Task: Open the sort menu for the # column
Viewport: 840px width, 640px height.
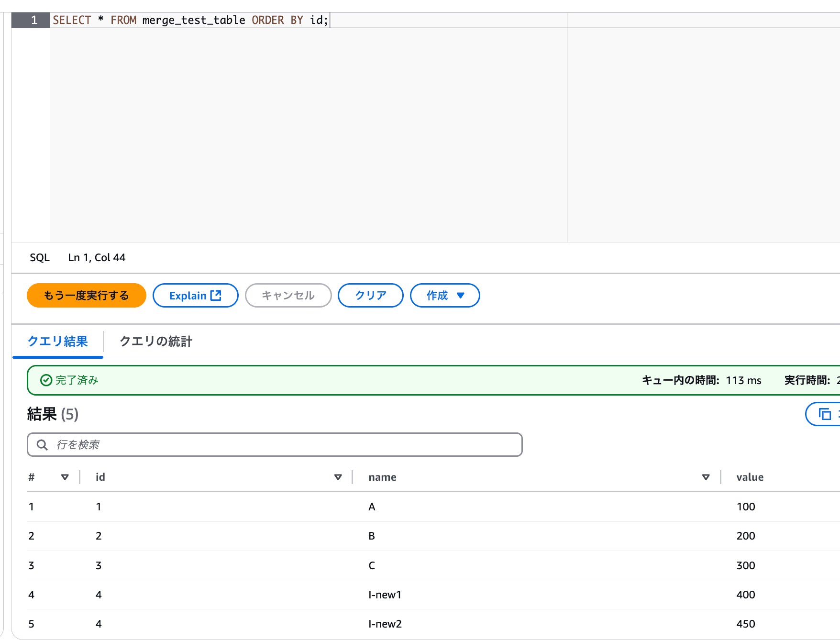Action: [65, 477]
